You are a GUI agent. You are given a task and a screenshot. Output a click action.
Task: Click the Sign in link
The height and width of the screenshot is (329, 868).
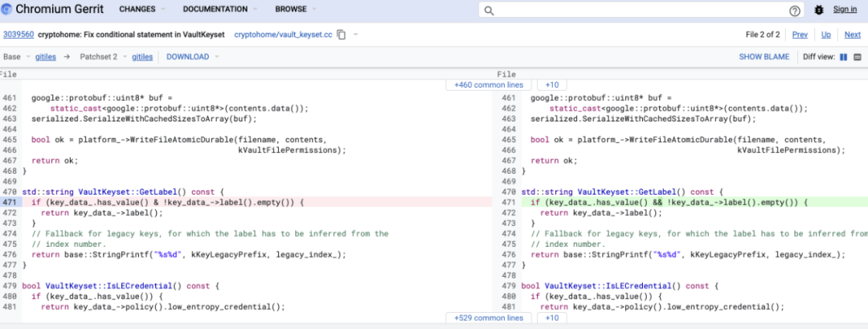(x=845, y=10)
